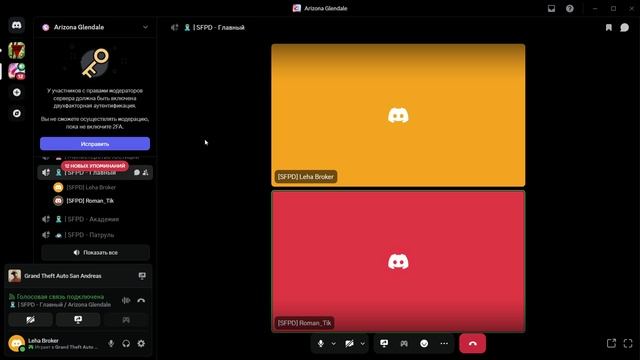Share screen from voice panel button
This screenshot has width=640, height=360.
click(x=78, y=320)
